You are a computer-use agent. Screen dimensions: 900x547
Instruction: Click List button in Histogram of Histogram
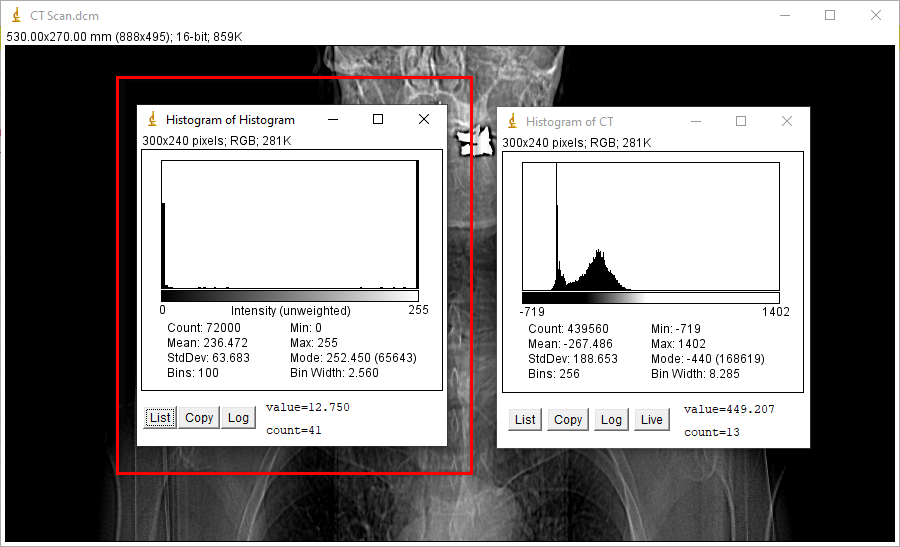(x=160, y=418)
